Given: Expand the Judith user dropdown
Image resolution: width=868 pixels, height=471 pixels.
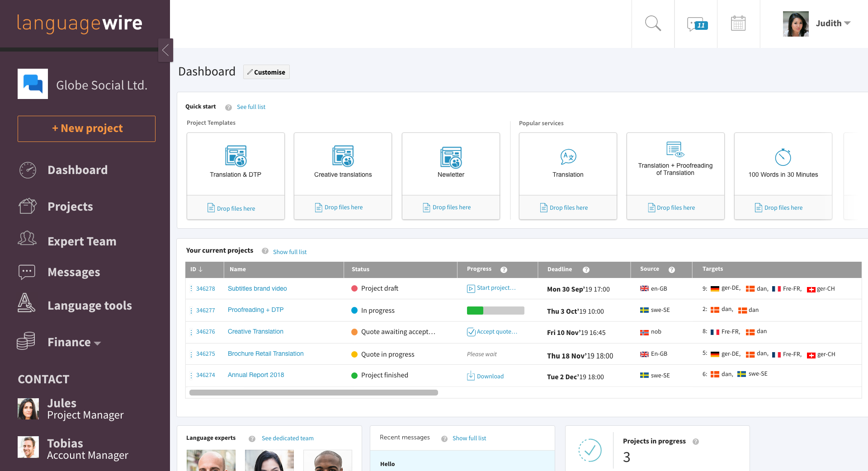Looking at the screenshot, I should click(x=833, y=23).
